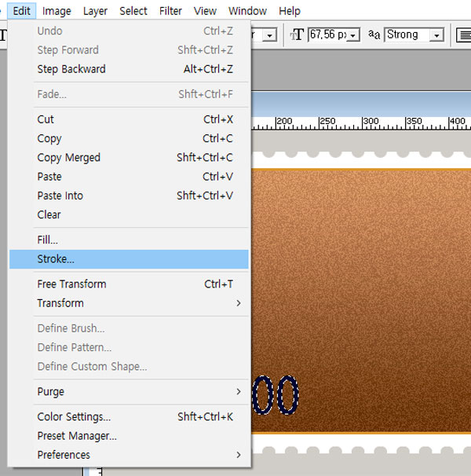Click the text alignment icon

[464, 35]
